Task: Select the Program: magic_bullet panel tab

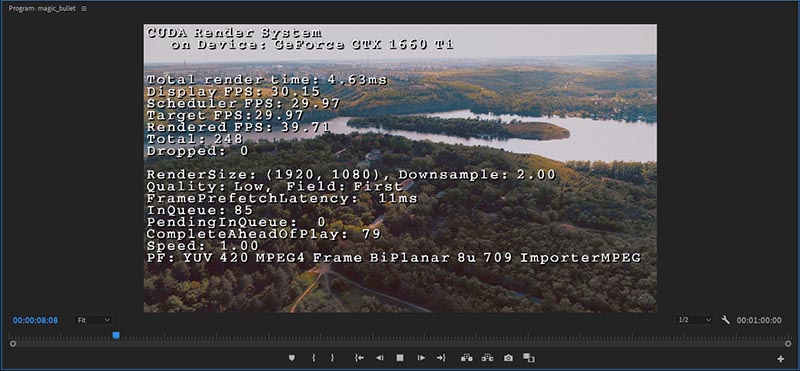Action: pos(42,9)
